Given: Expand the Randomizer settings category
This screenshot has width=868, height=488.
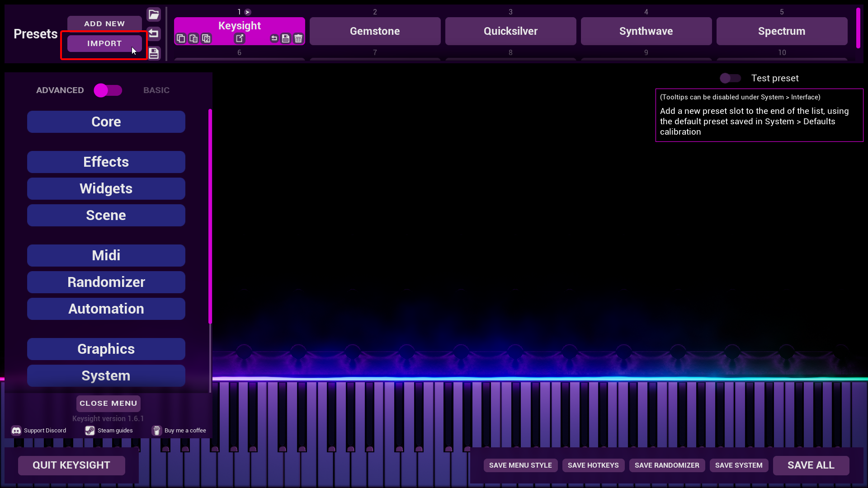Looking at the screenshot, I should tap(106, 282).
